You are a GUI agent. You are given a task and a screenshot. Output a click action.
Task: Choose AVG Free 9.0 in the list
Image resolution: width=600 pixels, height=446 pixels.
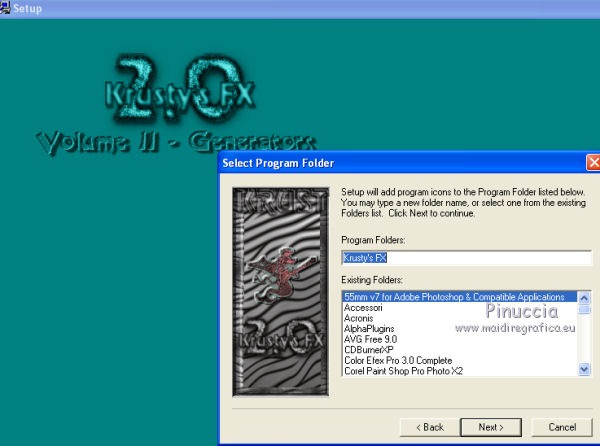pos(460,339)
